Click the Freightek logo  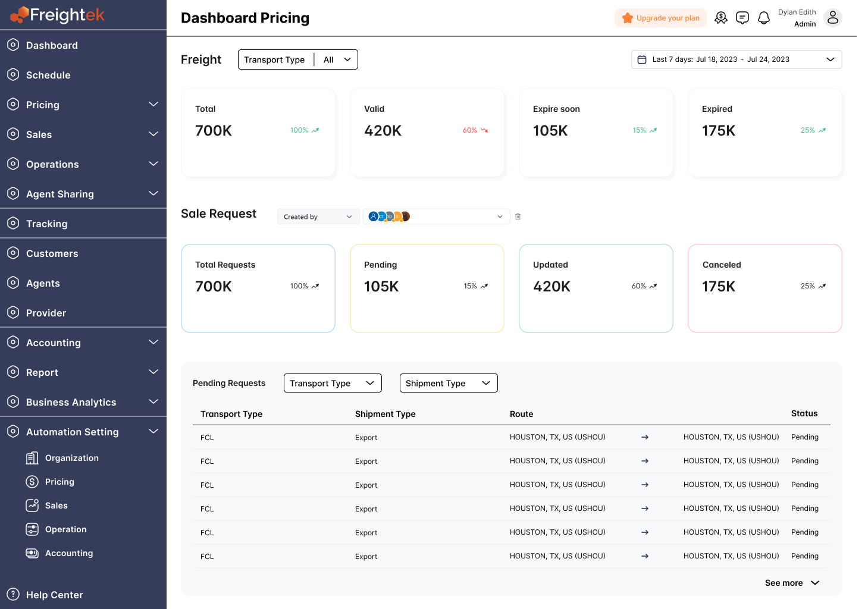pyautogui.click(x=57, y=15)
